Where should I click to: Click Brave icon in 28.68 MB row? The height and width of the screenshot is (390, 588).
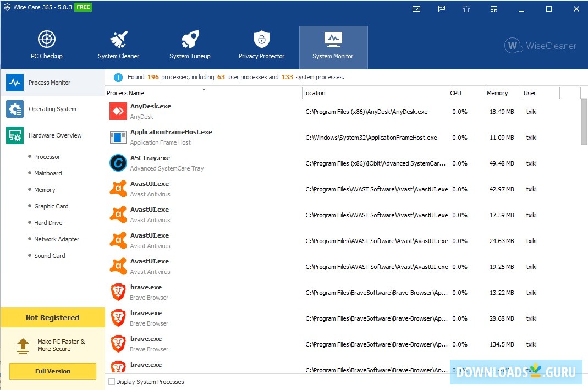118,318
